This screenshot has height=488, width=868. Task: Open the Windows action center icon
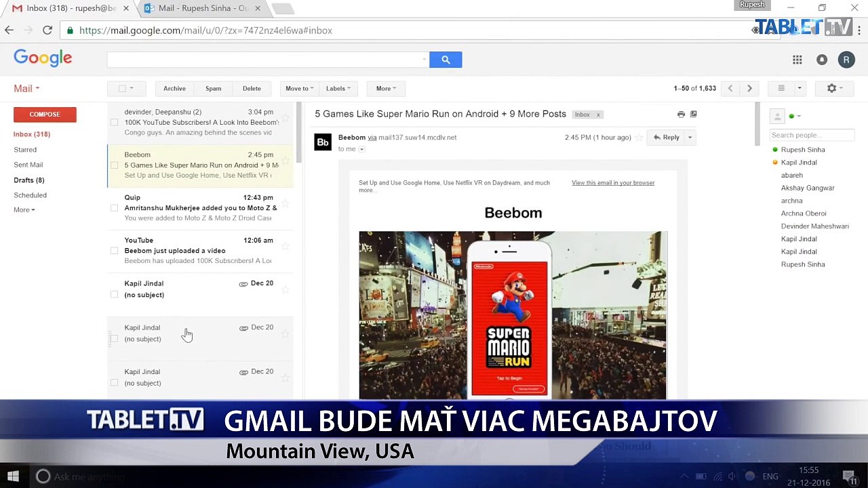pos(848,476)
